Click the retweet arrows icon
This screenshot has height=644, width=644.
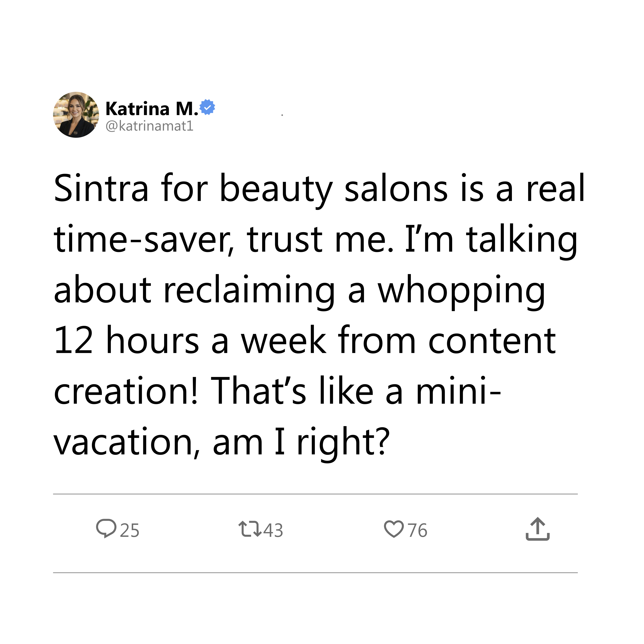pyautogui.click(x=250, y=529)
